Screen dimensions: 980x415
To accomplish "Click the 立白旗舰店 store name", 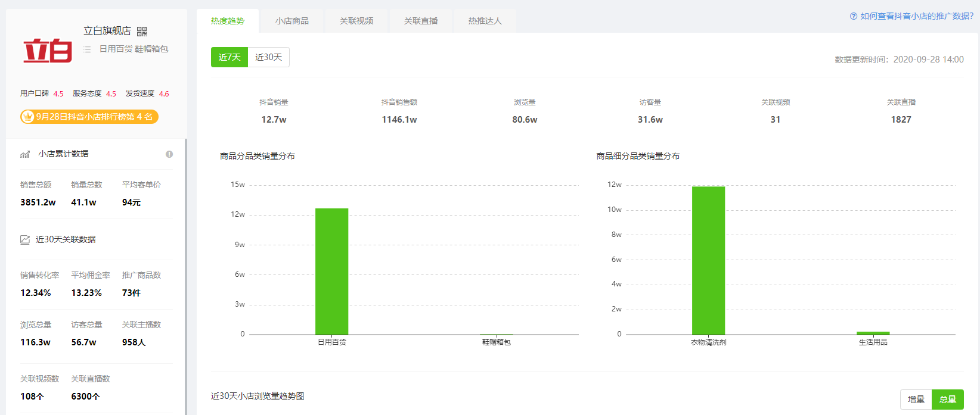I will pos(107,31).
